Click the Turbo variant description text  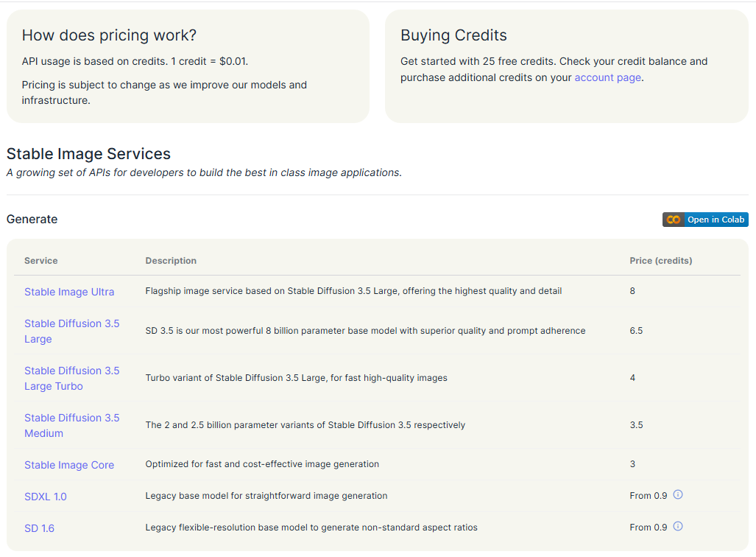(297, 378)
